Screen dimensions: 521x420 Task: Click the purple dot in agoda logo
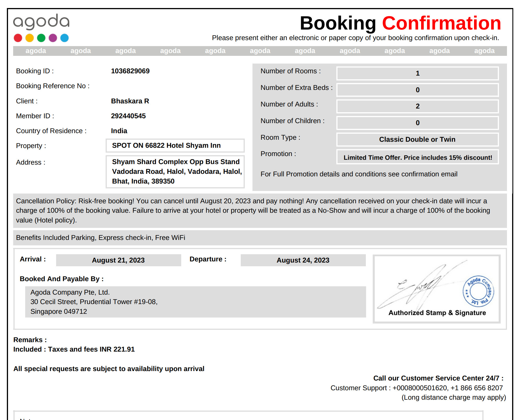53,38
